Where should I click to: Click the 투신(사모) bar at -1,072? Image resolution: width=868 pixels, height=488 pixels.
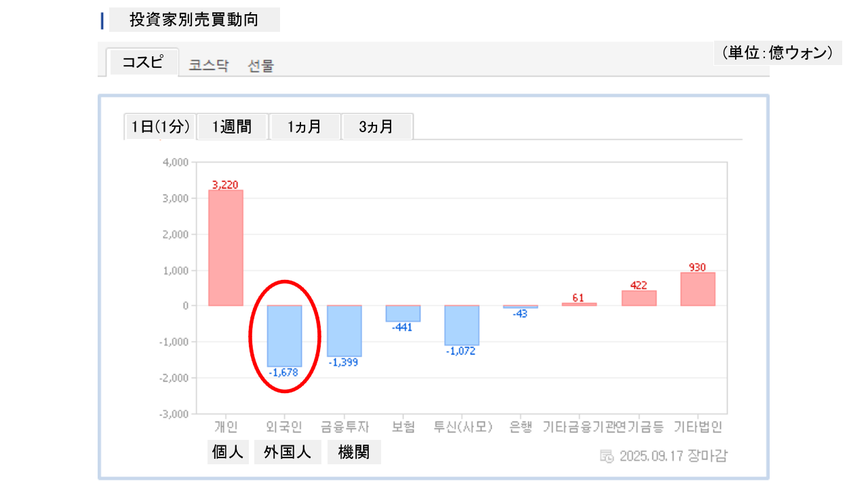[462, 325]
